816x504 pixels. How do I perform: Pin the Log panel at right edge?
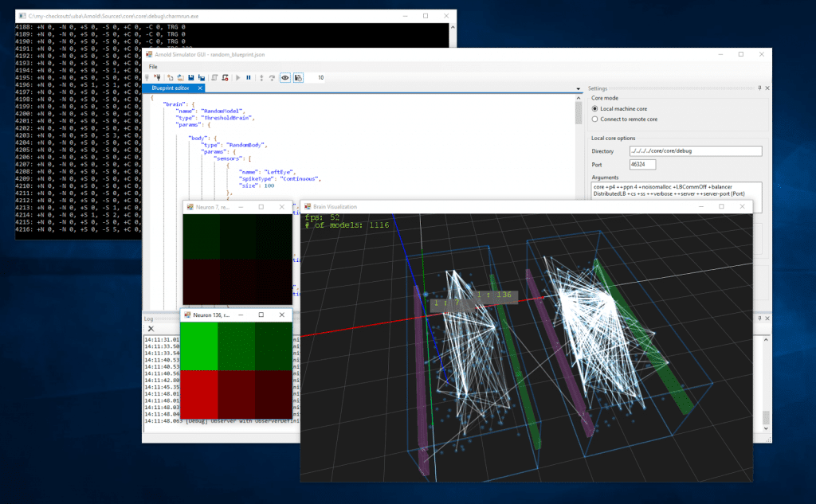point(759,318)
